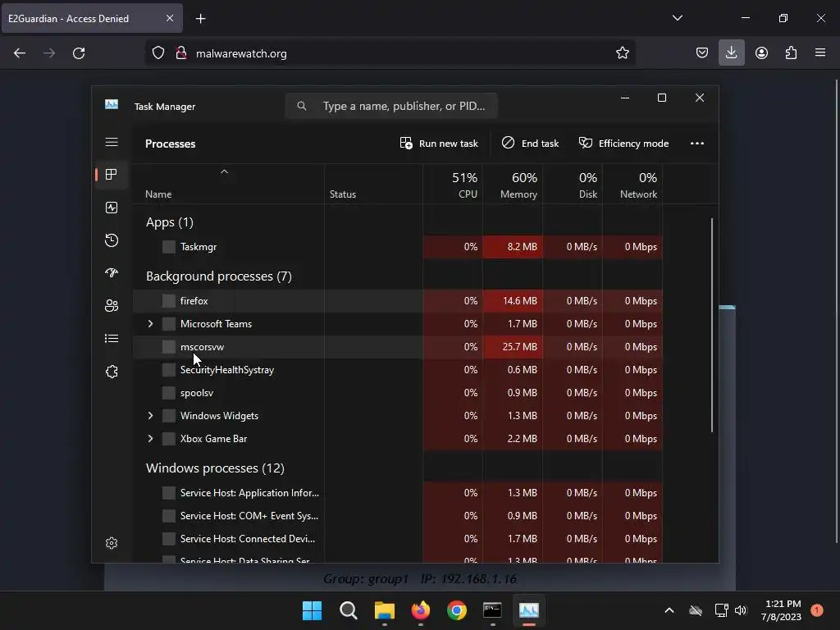This screenshot has width=840, height=630.
Task: Click firefox 14.6 MB memory cell
Action: tap(513, 301)
